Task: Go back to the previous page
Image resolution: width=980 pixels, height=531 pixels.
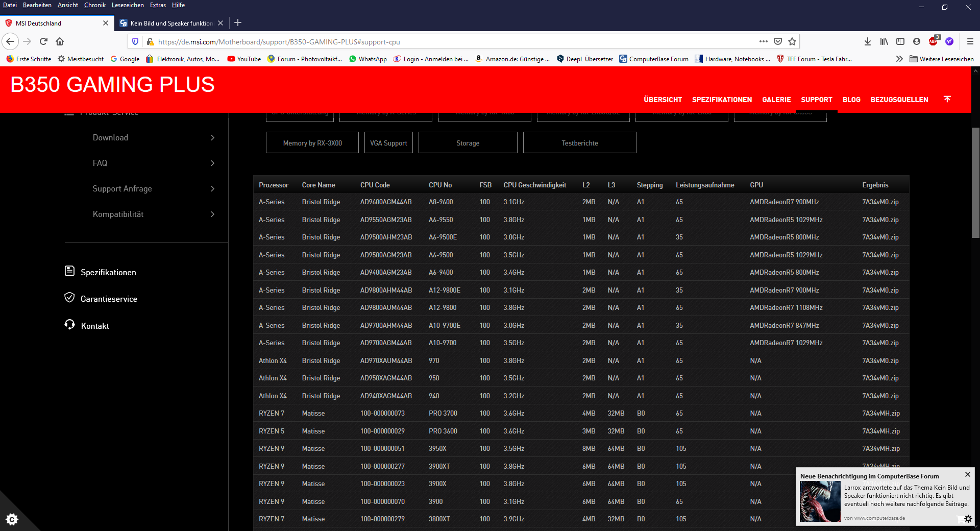Action: [x=11, y=41]
